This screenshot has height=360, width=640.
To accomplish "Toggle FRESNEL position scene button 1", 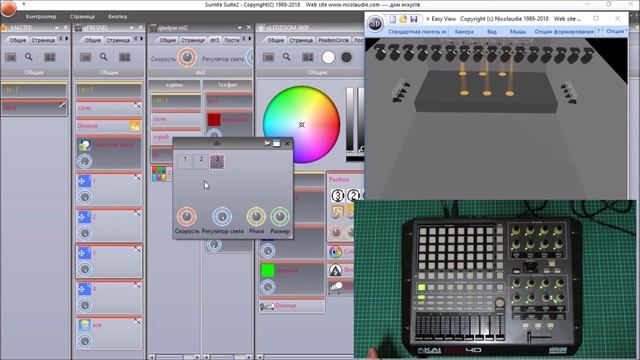I will point(109,189).
